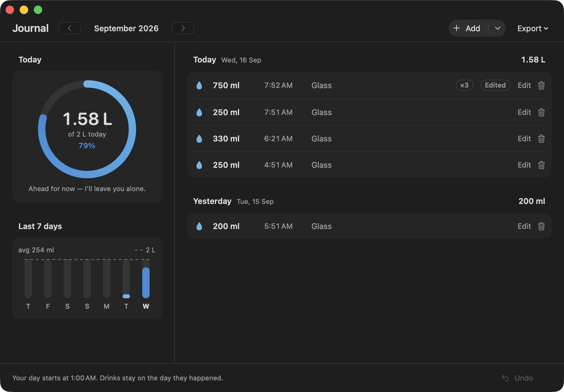Go to the previous month
The image size is (564, 392).
pyautogui.click(x=70, y=28)
